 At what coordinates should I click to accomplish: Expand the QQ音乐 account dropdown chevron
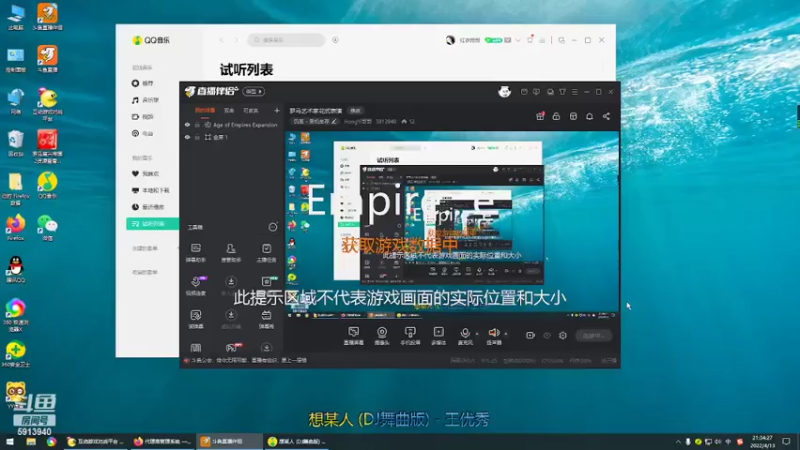tap(518, 40)
